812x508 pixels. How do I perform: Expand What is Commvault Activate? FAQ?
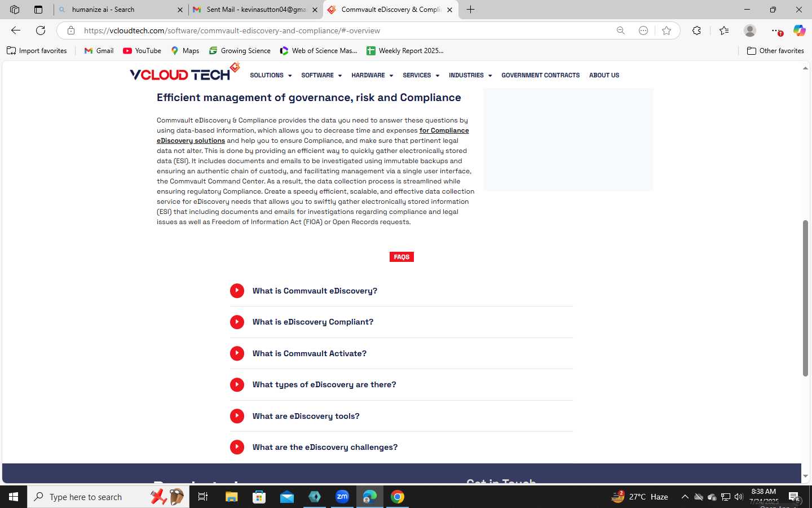tap(401, 353)
